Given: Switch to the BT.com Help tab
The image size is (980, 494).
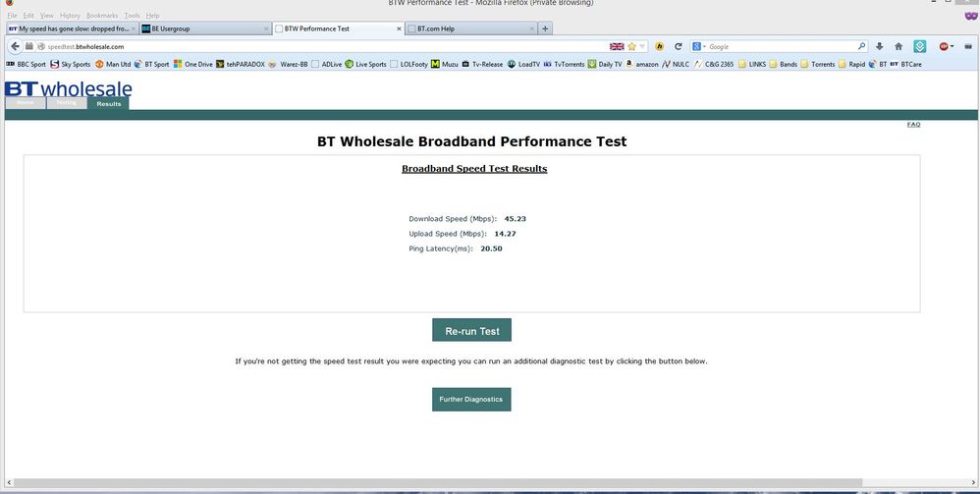Looking at the screenshot, I should point(471,28).
